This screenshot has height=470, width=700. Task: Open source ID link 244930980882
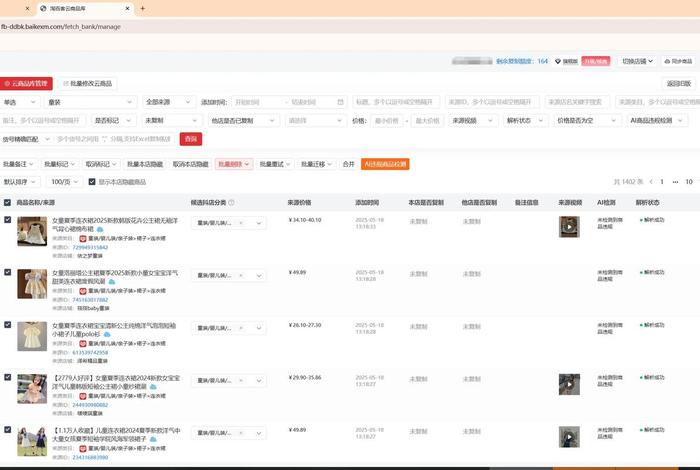point(90,405)
